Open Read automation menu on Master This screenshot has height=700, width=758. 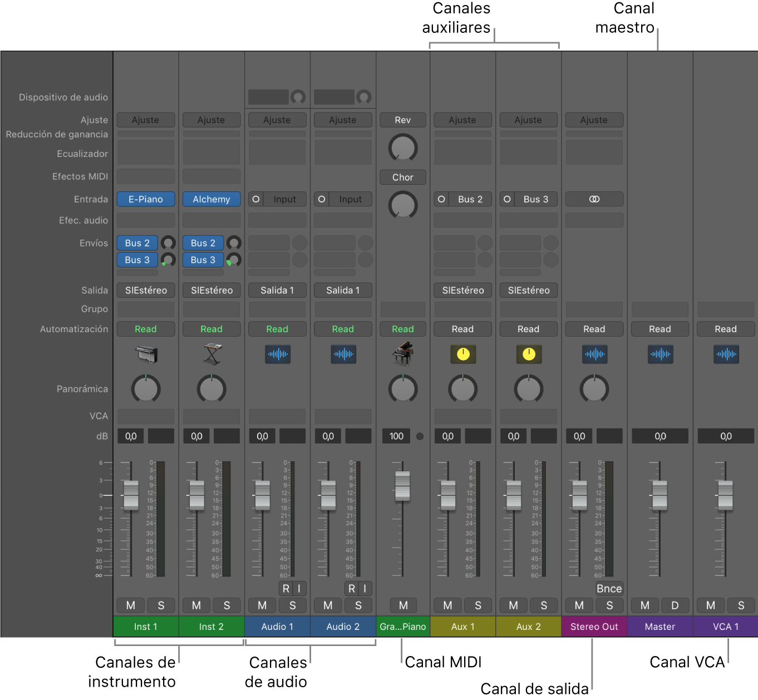pyautogui.click(x=660, y=329)
